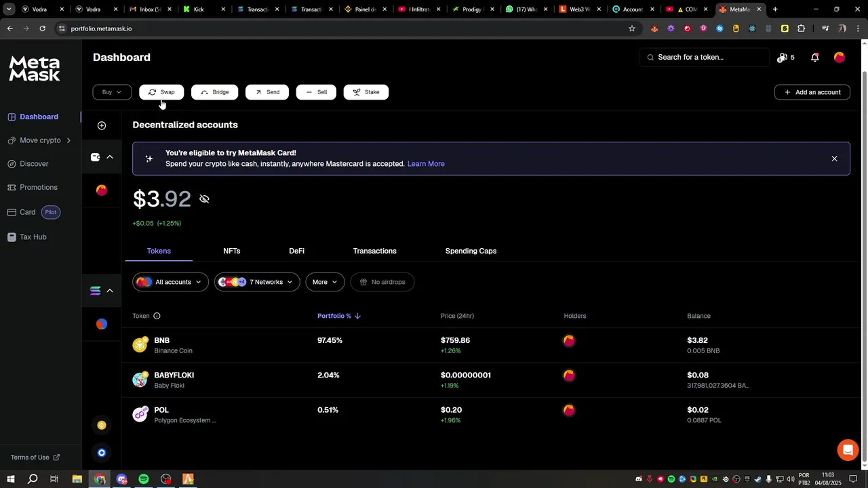The width and height of the screenshot is (868, 488).
Task: Open the Windows Start menu
Action: [x=11, y=479]
